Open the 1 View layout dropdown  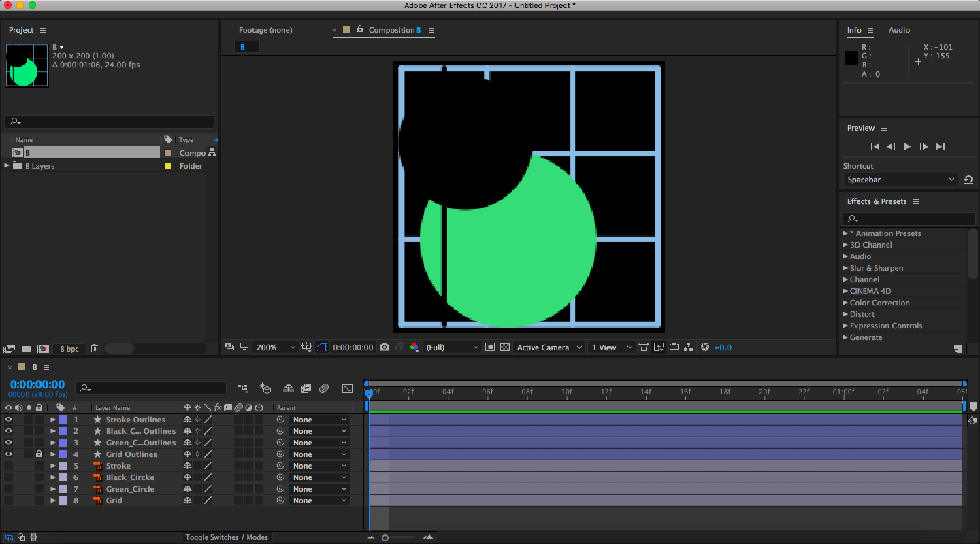pyautogui.click(x=611, y=347)
